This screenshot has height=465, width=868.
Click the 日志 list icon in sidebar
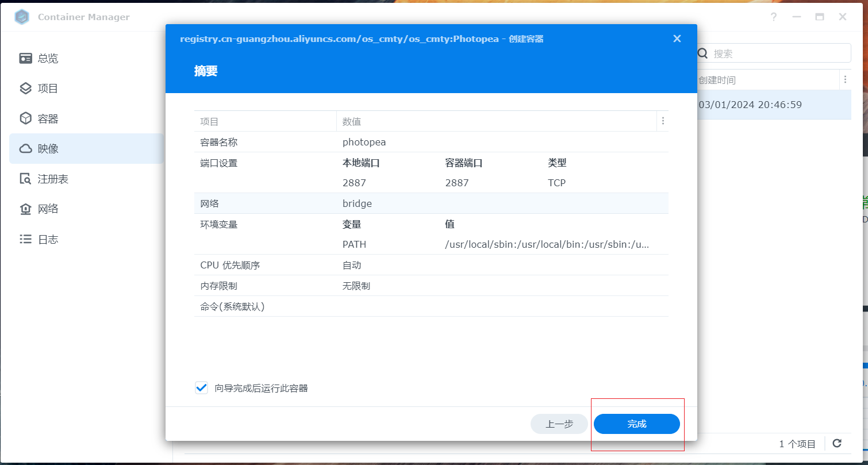[25, 239]
